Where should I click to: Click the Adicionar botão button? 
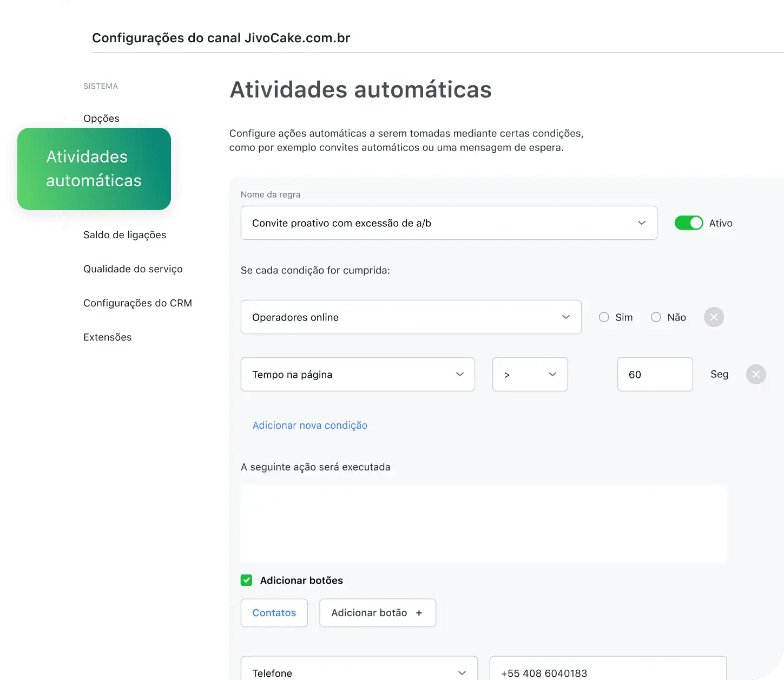(378, 613)
